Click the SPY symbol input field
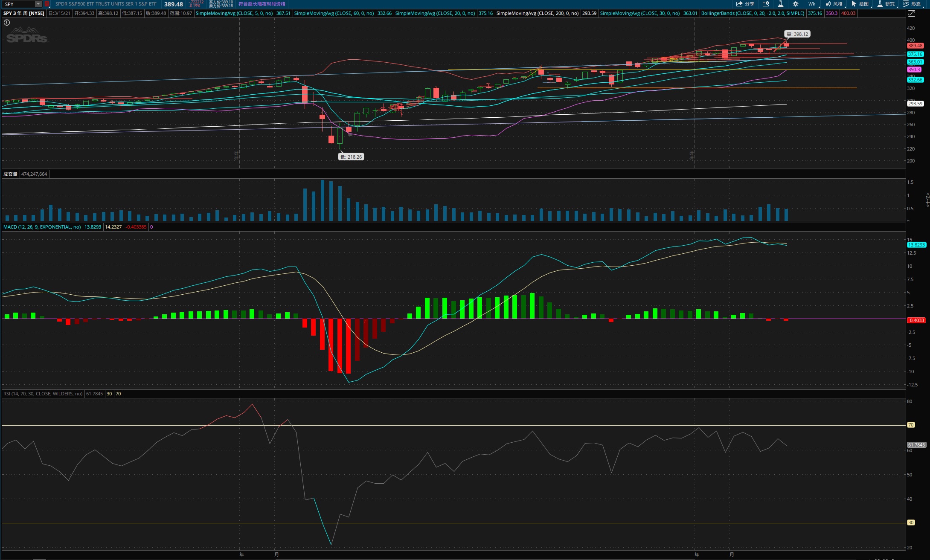Image resolution: width=930 pixels, height=560 pixels. [18, 4]
